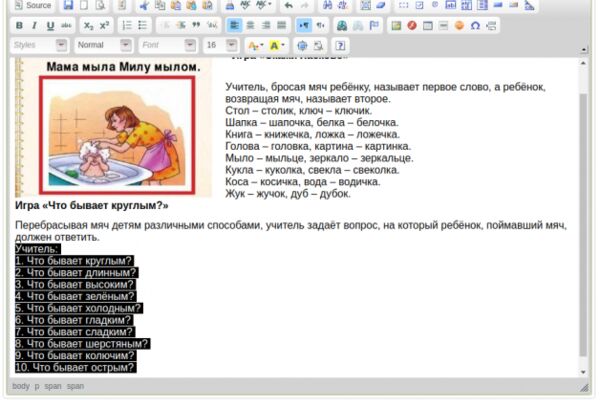Click the Print icon
Screen dimensions: 600x400
(230, 5)
